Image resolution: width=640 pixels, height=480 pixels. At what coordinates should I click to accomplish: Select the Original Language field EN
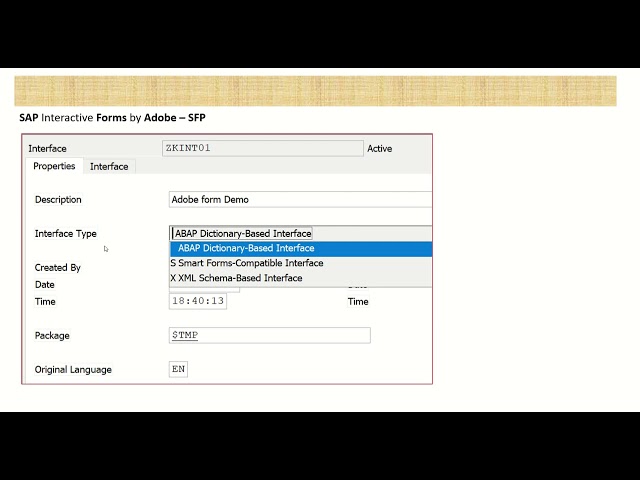pyautogui.click(x=178, y=369)
